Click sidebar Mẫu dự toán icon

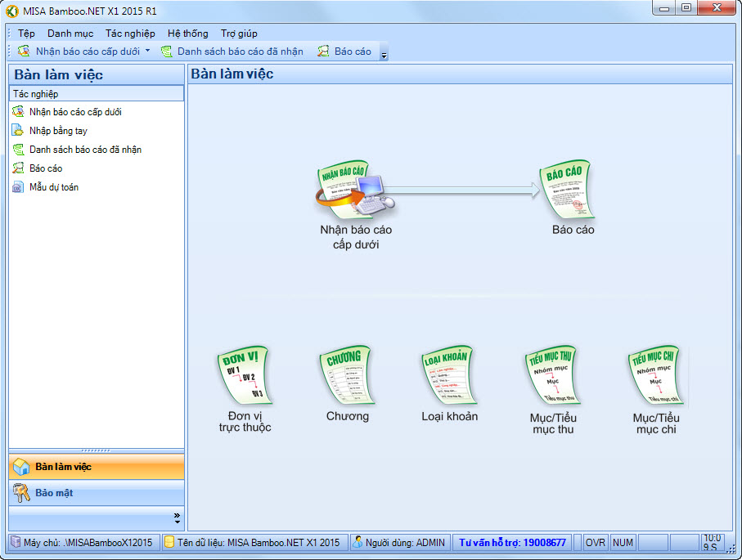[18, 187]
